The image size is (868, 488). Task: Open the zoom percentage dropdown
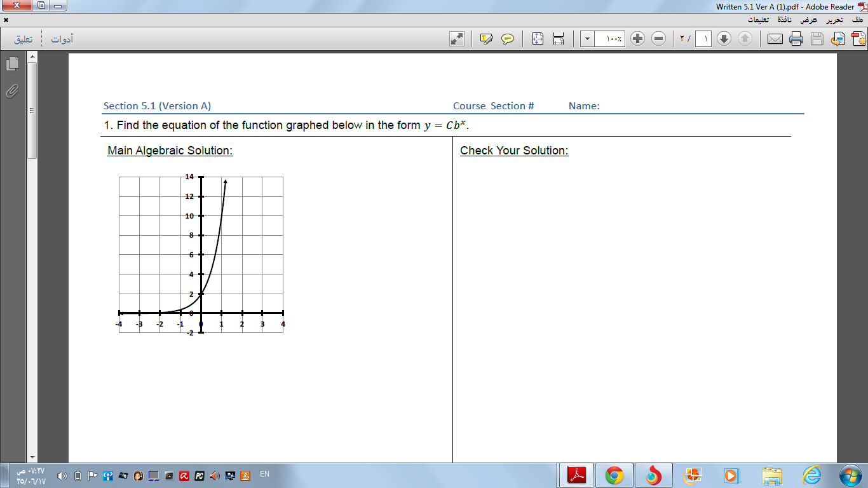pos(587,38)
